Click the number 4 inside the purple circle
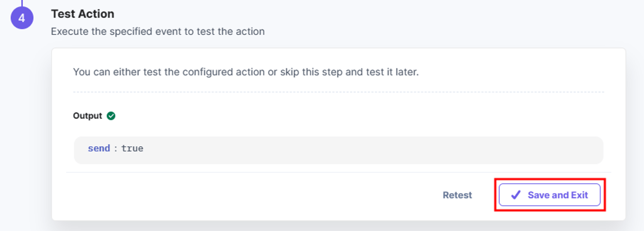The image size is (644, 231). [x=22, y=18]
